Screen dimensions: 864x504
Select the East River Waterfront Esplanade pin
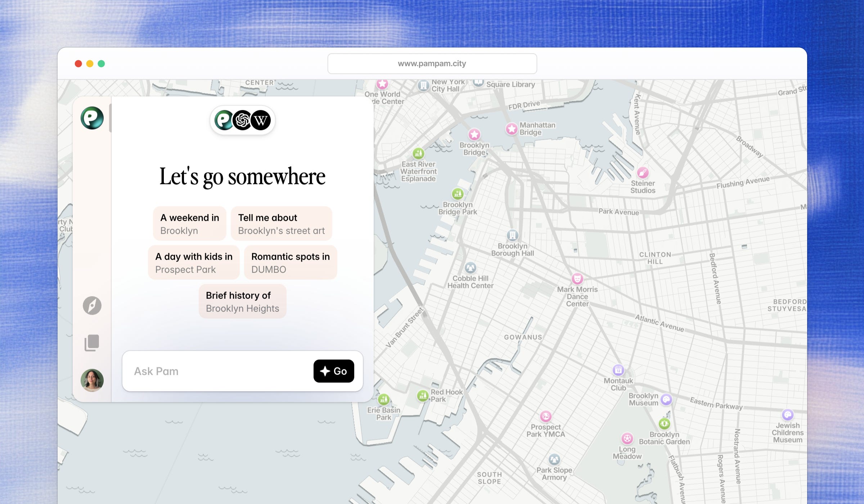pyautogui.click(x=418, y=154)
